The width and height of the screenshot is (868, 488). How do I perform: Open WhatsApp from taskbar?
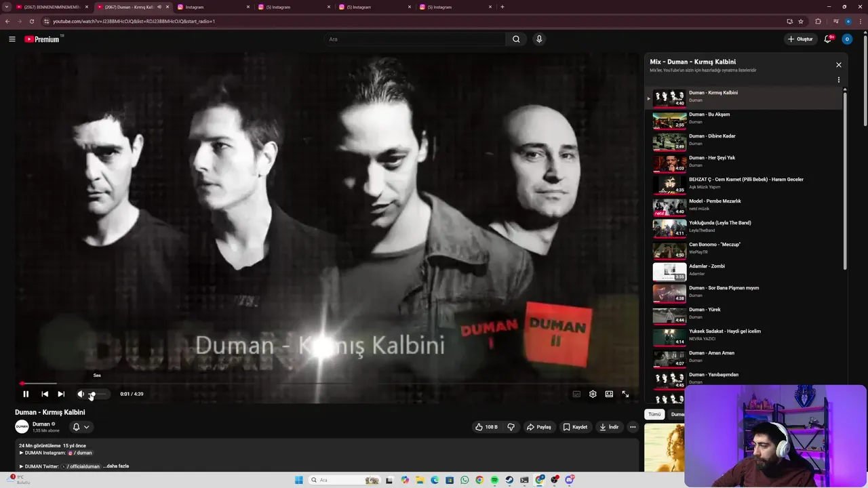pos(465,480)
